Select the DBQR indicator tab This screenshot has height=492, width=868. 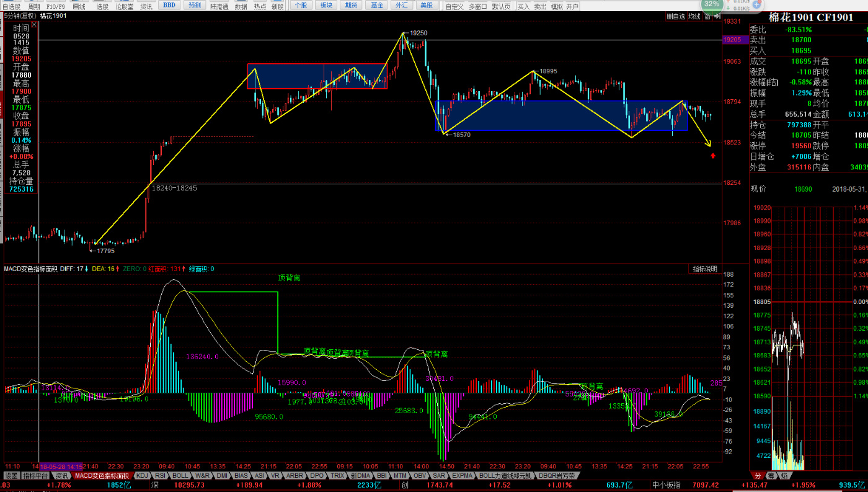tap(557, 476)
